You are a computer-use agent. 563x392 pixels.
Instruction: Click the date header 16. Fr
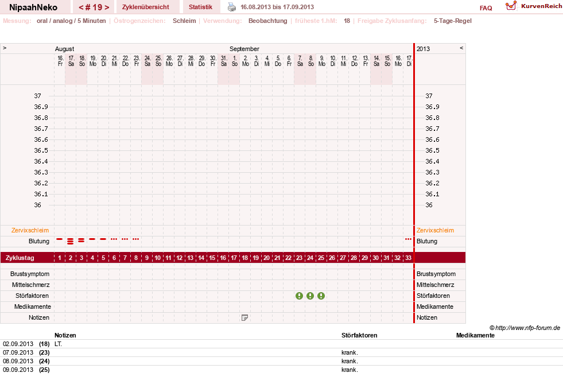point(60,61)
